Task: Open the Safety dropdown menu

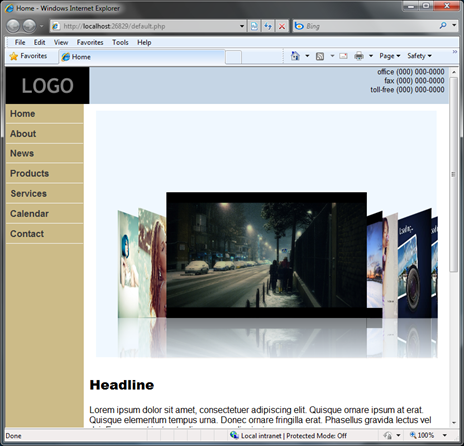Action: (419, 56)
